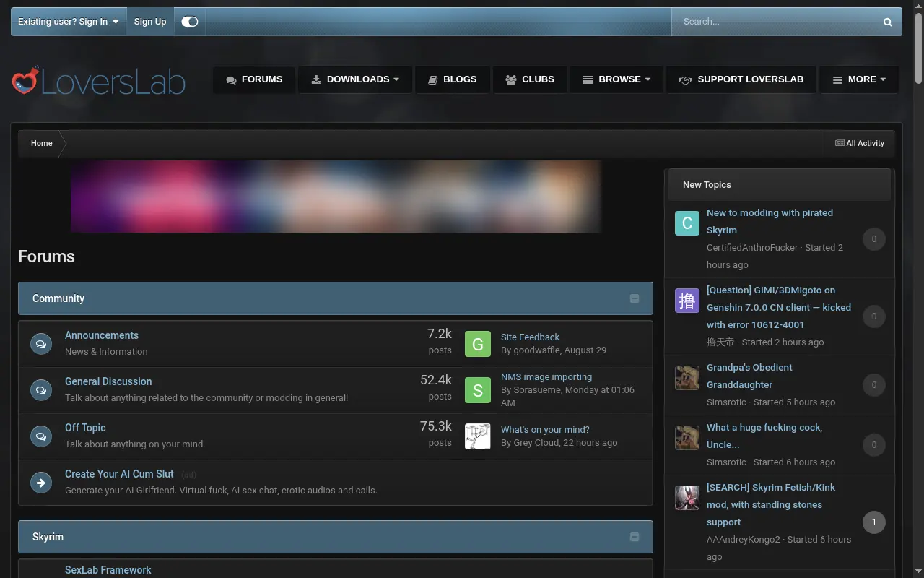This screenshot has height=578, width=924.
Task: Open the General Discussion forum speech-bubble icon
Action: 41,389
